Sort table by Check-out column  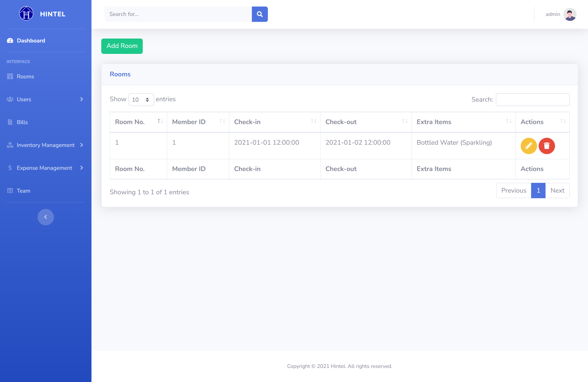click(405, 121)
